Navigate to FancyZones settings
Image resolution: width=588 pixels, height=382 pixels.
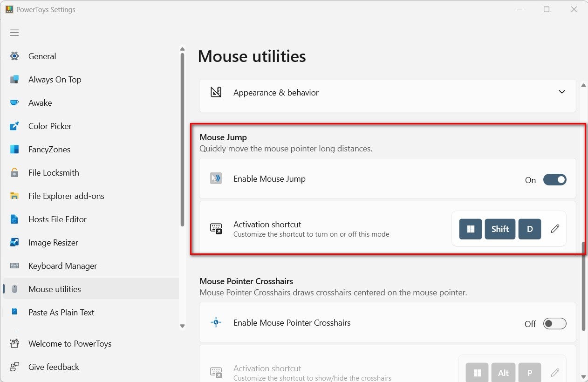pos(91,149)
